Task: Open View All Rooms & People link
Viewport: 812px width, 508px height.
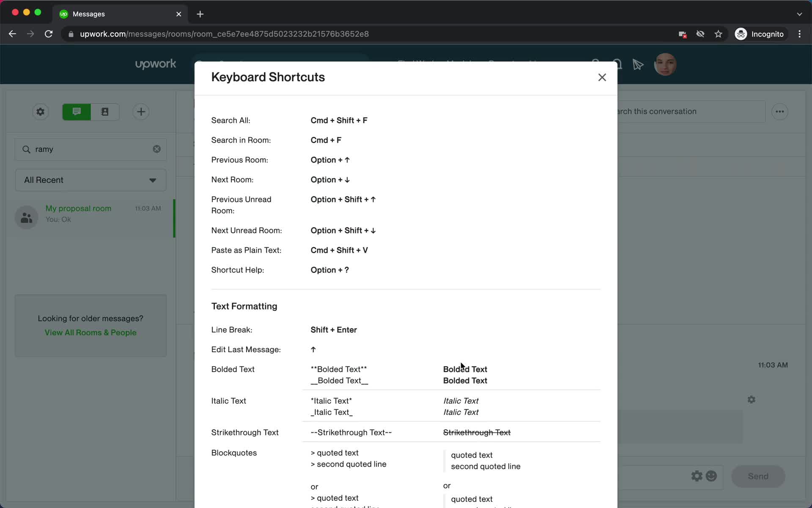Action: (x=91, y=332)
